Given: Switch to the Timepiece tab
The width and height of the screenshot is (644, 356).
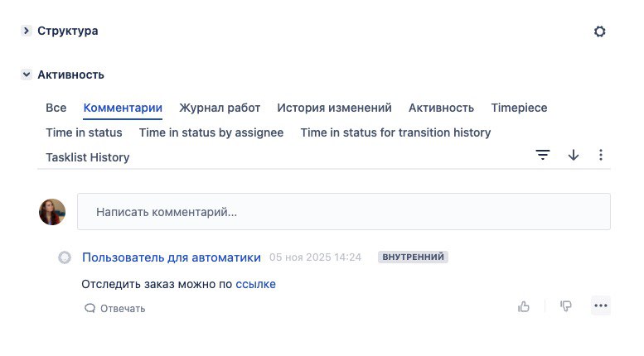Looking at the screenshot, I should [519, 108].
